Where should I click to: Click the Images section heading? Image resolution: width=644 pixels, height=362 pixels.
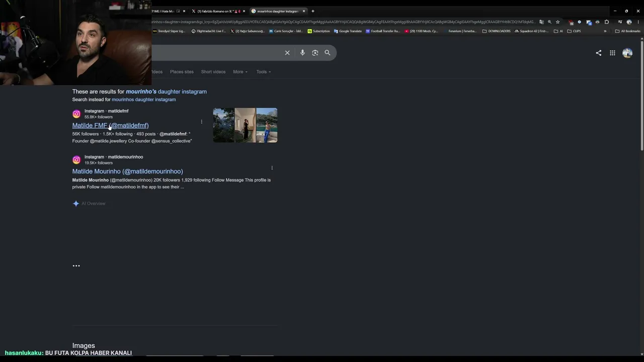[84, 346]
